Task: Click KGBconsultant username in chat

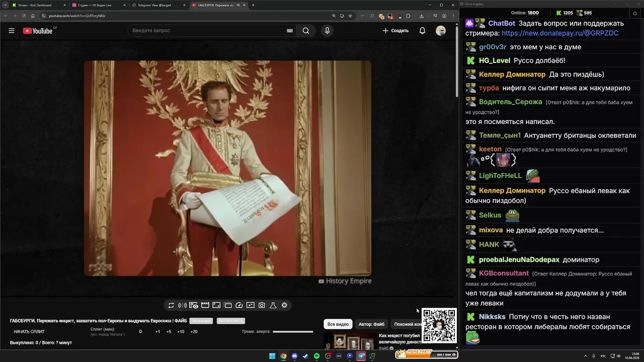Action: (x=504, y=273)
